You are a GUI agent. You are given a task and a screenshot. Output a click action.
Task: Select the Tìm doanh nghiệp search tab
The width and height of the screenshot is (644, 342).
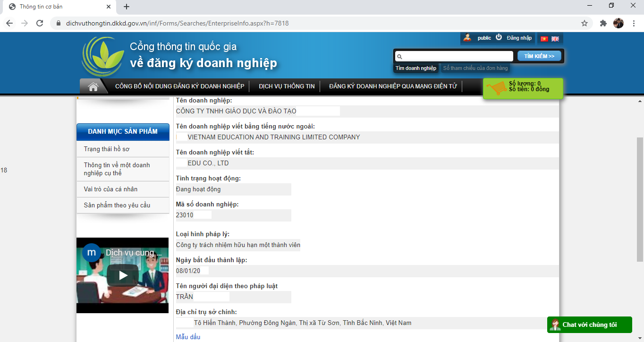tap(416, 68)
